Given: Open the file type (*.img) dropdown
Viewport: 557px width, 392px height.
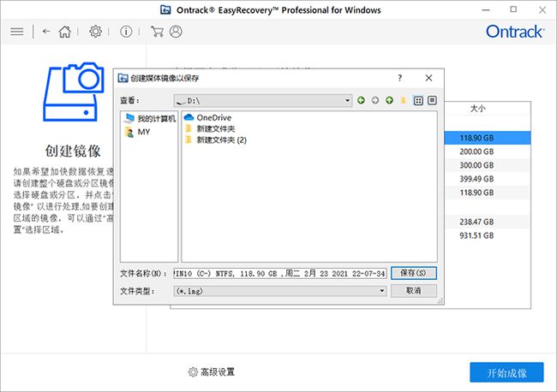Looking at the screenshot, I should pos(381,291).
